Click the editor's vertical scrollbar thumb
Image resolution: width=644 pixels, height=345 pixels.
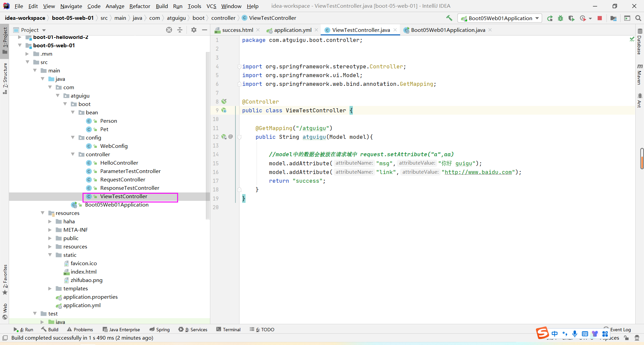[x=642, y=158]
